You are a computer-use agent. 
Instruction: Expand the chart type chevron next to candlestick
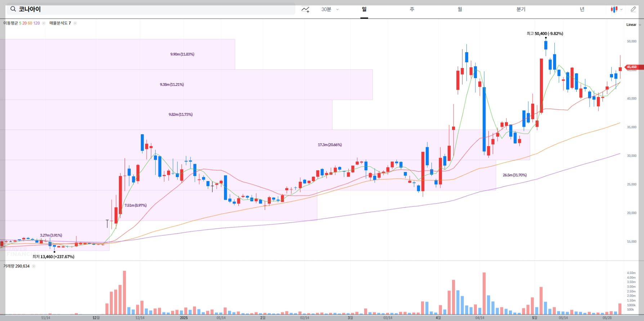pos(621,9)
